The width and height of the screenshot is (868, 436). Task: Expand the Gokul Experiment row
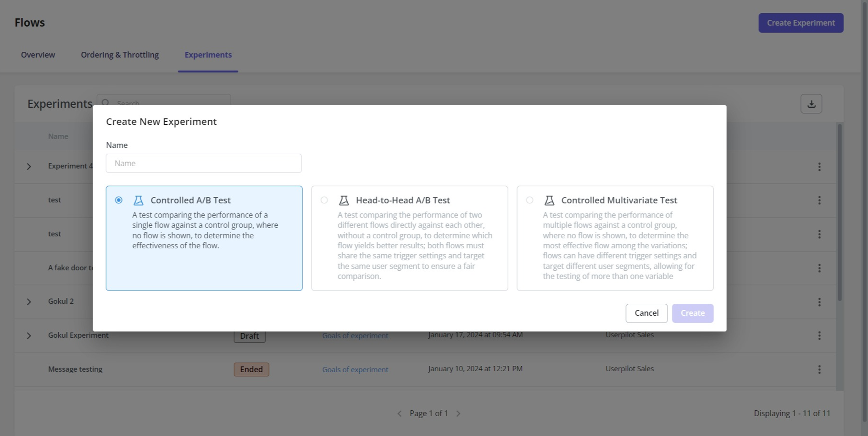(29, 336)
